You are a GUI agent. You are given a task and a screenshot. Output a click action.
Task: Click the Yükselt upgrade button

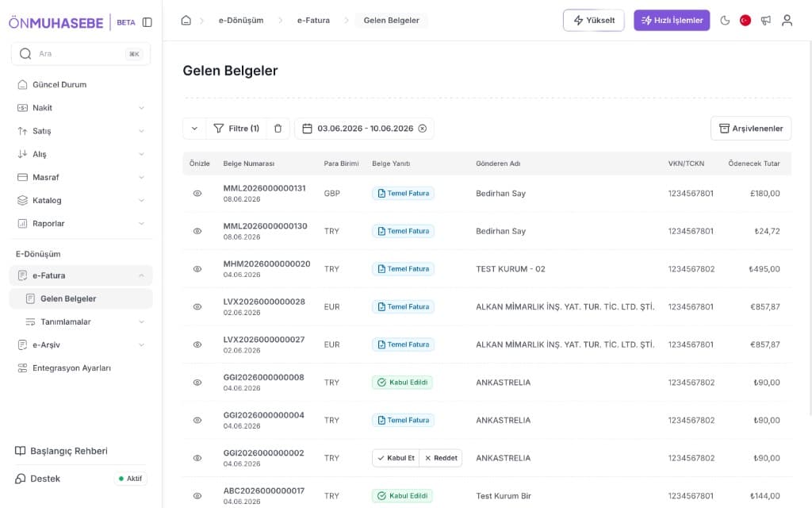tap(593, 20)
